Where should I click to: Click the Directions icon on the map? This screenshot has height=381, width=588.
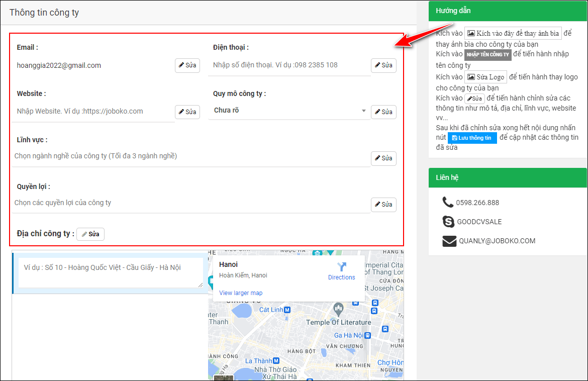(x=342, y=267)
